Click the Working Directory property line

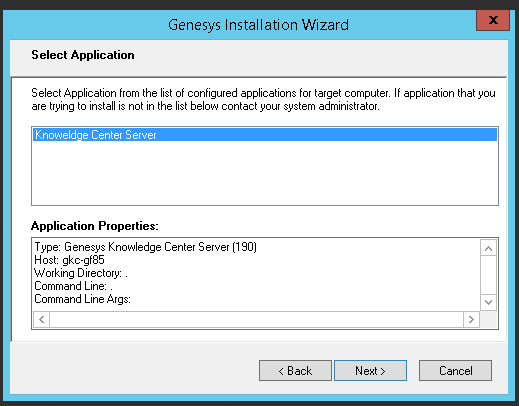tap(81, 273)
